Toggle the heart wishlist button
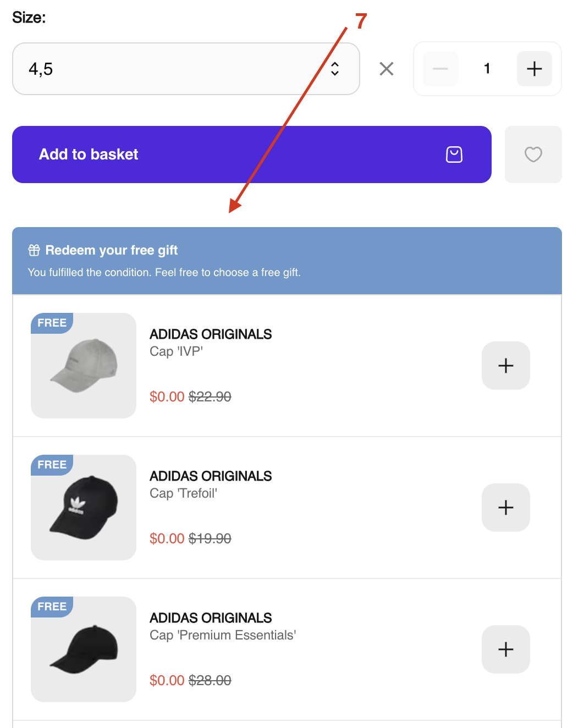 (533, 155)
